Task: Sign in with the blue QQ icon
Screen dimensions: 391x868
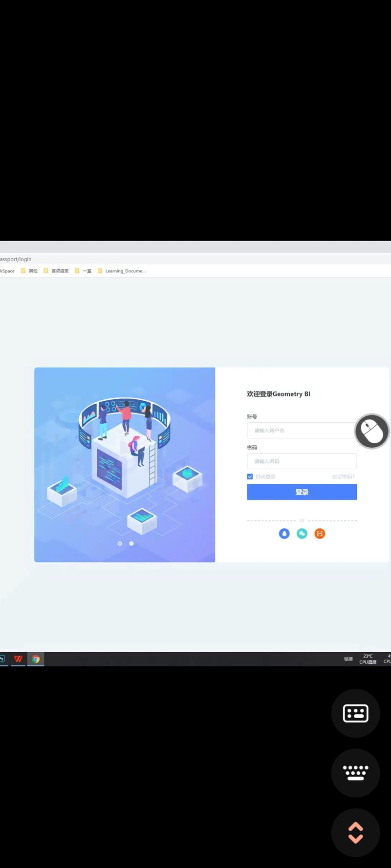Action: tap(284, 534)
